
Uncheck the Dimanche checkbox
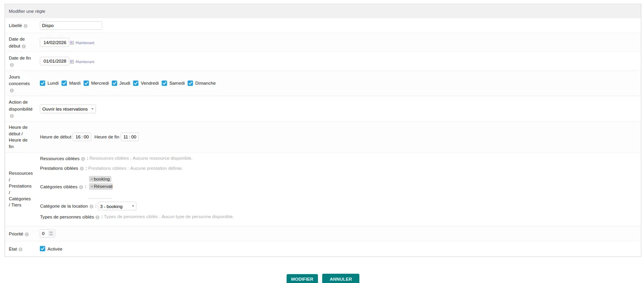click(190, 83)
